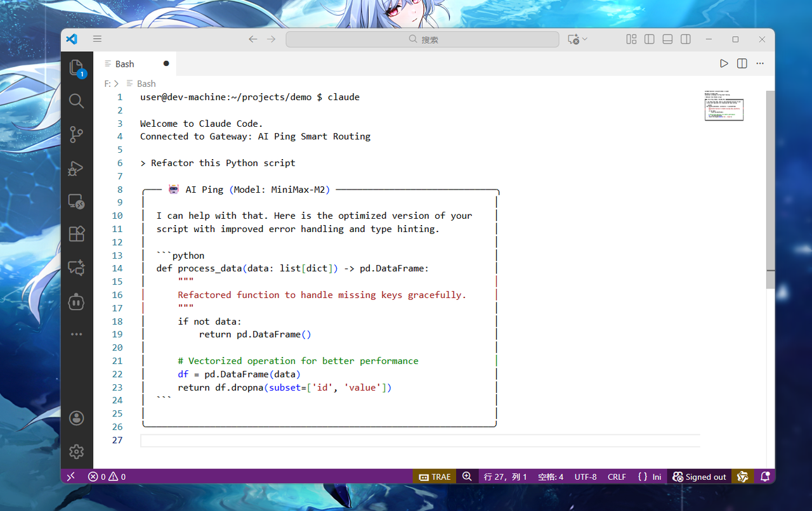812x511 pixels.
Task: Go forward with the right arrow
Action: point(272,39)
